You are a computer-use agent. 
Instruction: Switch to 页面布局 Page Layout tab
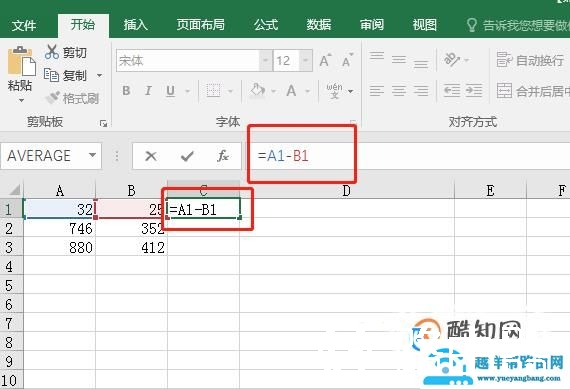click(x=200, y=25)
